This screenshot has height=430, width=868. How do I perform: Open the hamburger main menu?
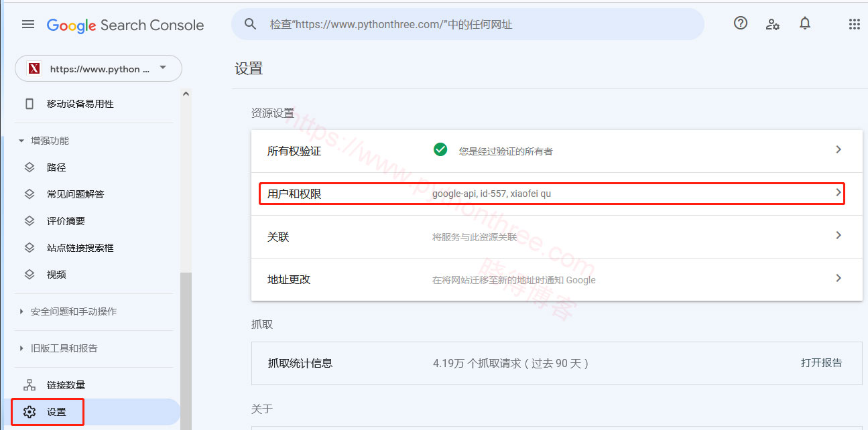tap(27, 25)
